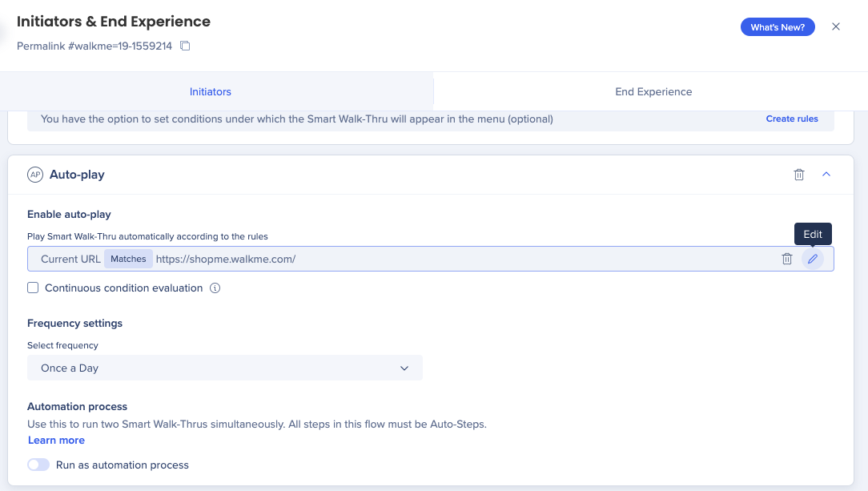Click the Matches operator chip
The height and width of the screenshot is (491, 868).
coord(128,259)
